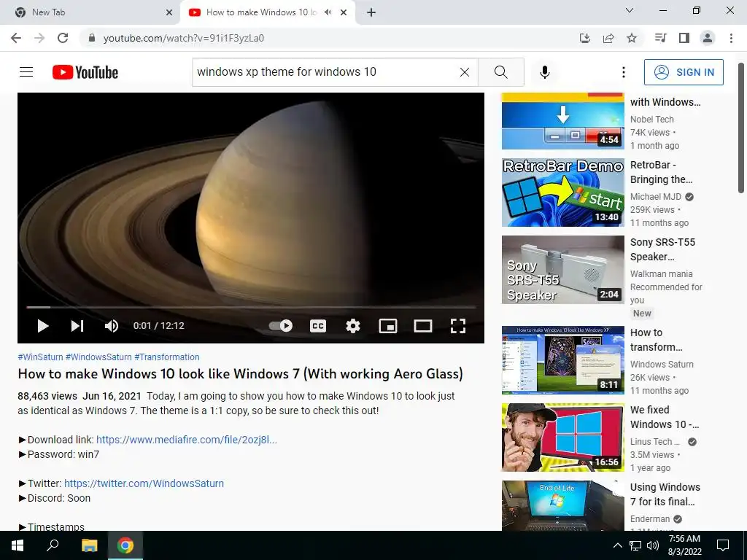The image size is (747, 560).
Task: Click 'We fixed Windows 10' title
Action: [665, 417]
